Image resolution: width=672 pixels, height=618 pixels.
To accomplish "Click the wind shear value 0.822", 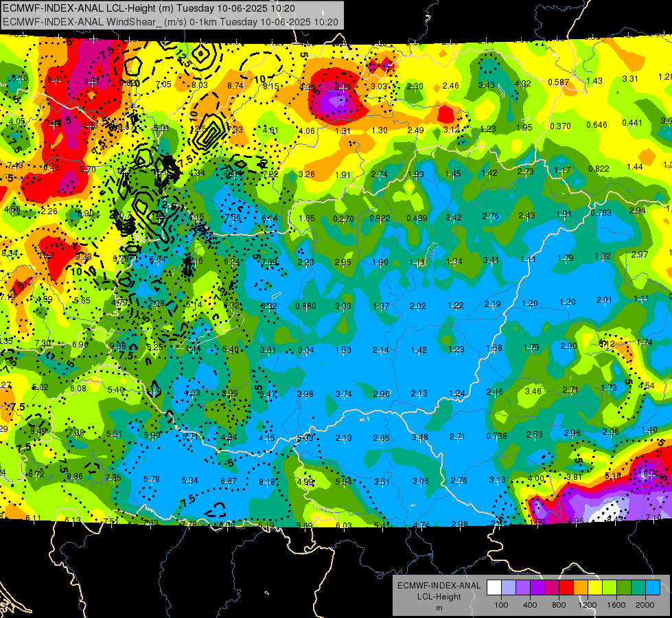I will pyautogui.click(x=599, y=169).
